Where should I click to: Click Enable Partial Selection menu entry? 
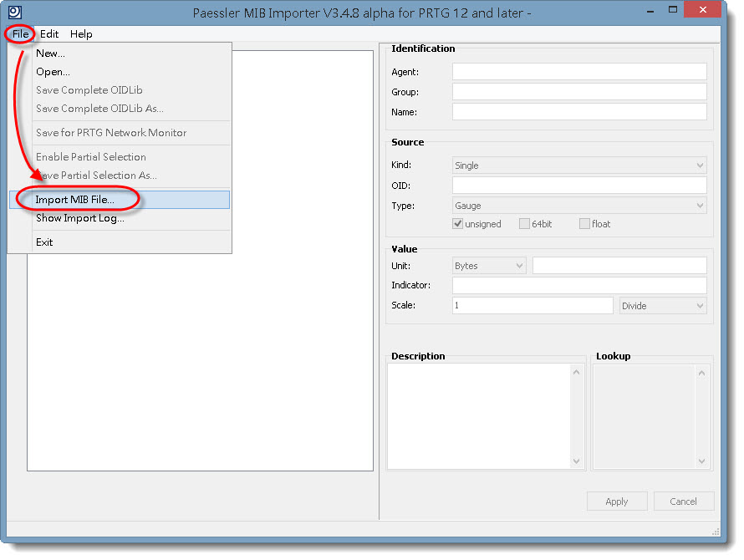[120, 157]
